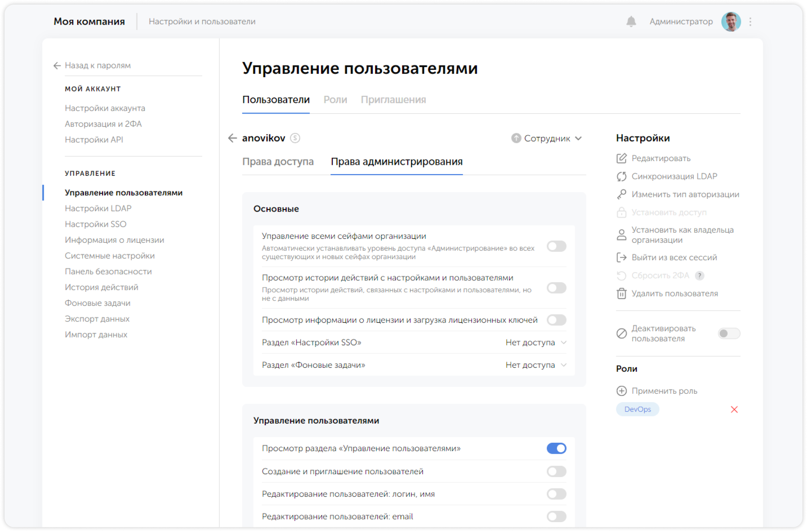Screen dimensions: 807x532
Task: Click the Редактировать pencil icon
Action: pos(622,158)
